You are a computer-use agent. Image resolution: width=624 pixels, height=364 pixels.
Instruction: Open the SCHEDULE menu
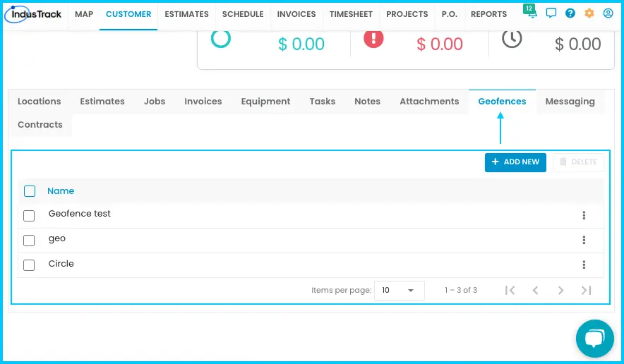pyautogui.click(x=243, y=14)
